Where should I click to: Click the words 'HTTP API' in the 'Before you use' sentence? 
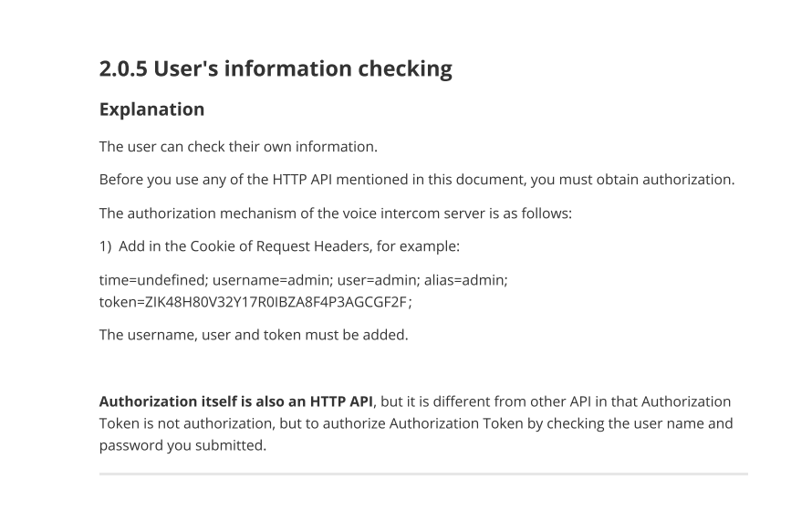click(302, 180)
